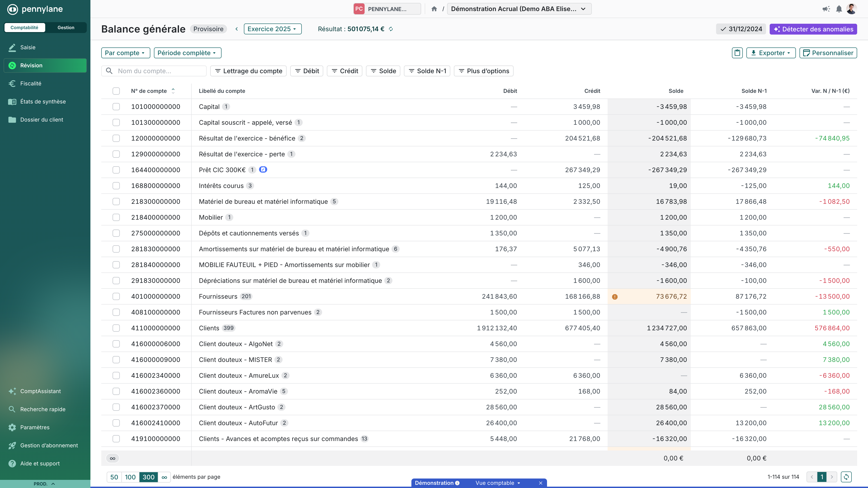Viewport: 868px width, 488px height.
Task: Click the home icon in breadcrumb
Action: pos(434,9)
